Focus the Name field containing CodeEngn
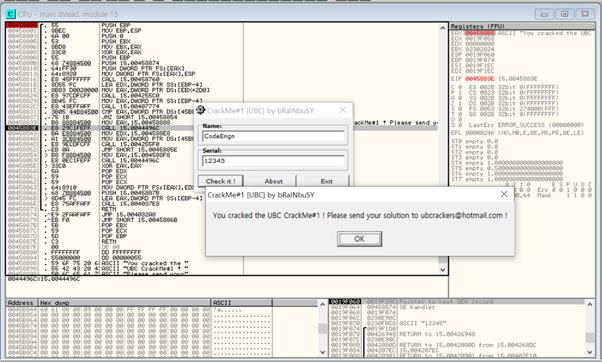The image size is (602, 362). (273, 136)
